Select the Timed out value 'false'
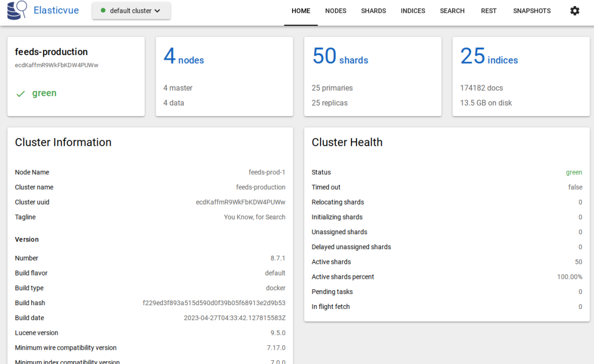 tap(575, 187)
